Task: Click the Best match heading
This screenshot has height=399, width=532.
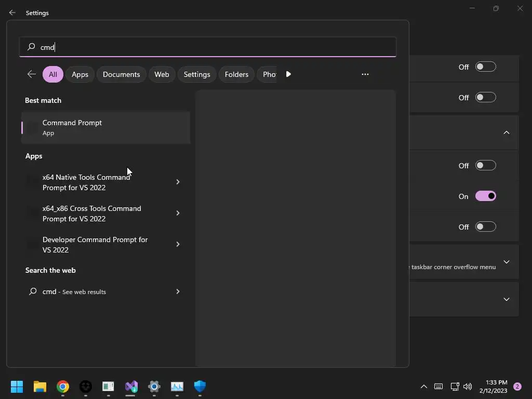Action: 43,100
